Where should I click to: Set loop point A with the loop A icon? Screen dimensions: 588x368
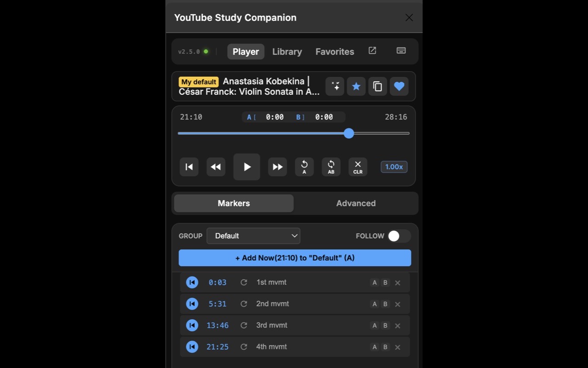pos(304,167)
